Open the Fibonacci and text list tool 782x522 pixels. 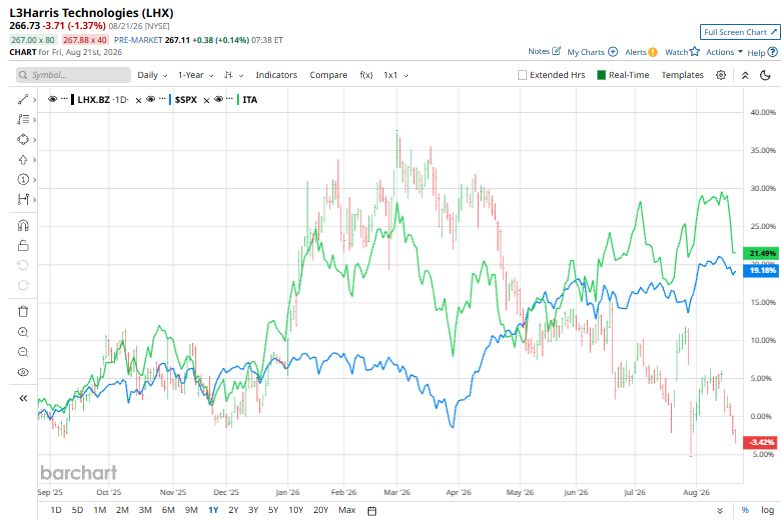[23, 119]
